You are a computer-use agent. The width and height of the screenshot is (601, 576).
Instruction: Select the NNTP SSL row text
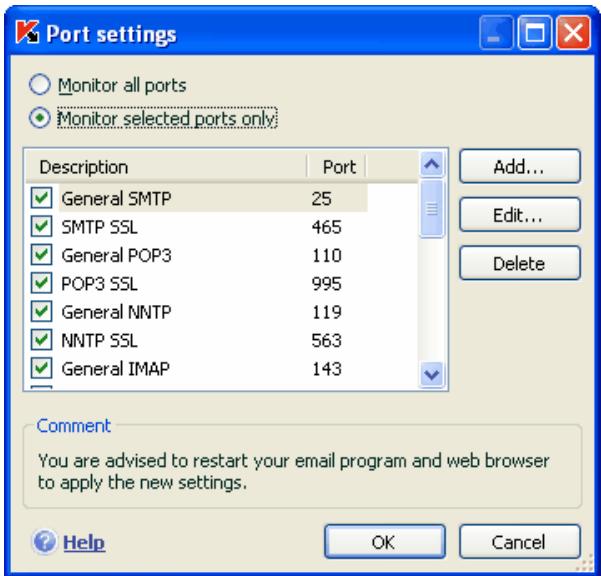[x=99, y=340]
